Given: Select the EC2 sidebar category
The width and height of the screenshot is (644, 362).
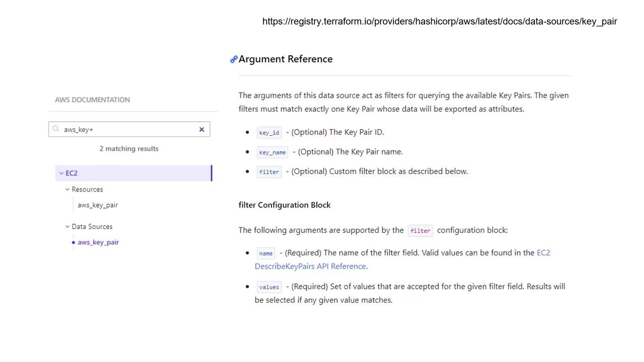Looking at the screenshot, I should point(133,173).
